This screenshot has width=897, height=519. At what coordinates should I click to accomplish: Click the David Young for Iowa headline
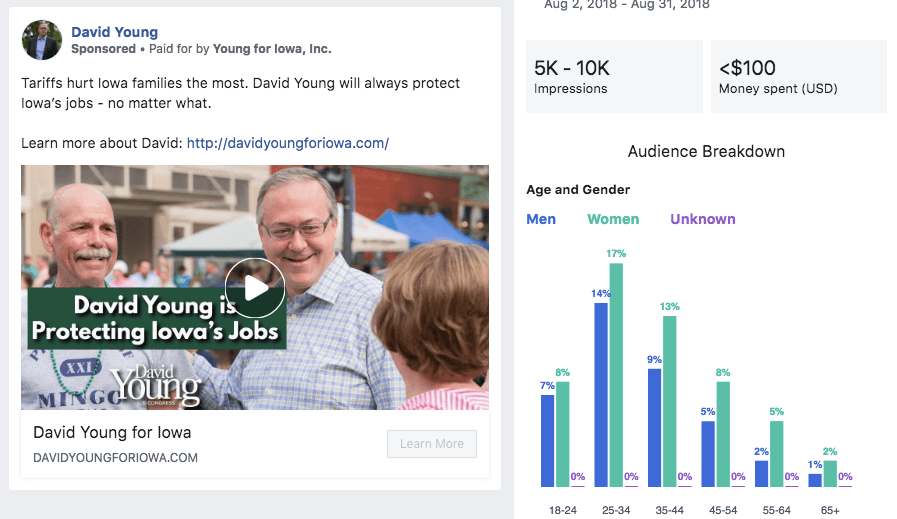(112, 433)
